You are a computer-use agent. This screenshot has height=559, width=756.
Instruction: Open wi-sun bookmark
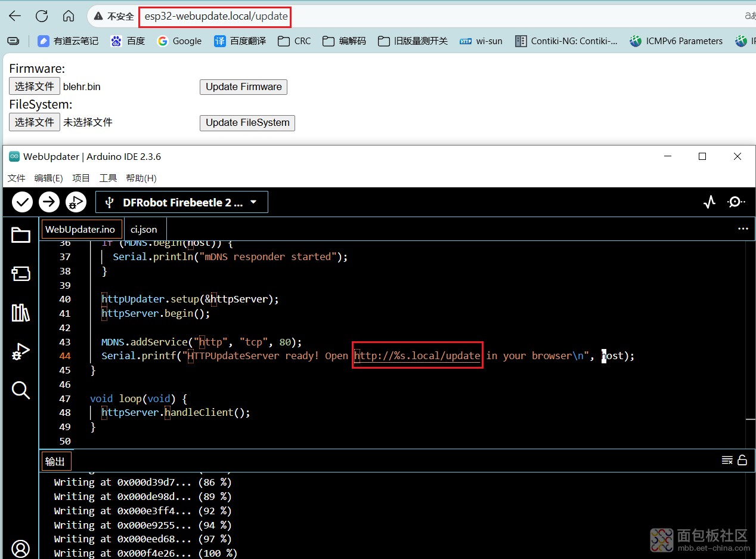[x=481, y=41]
